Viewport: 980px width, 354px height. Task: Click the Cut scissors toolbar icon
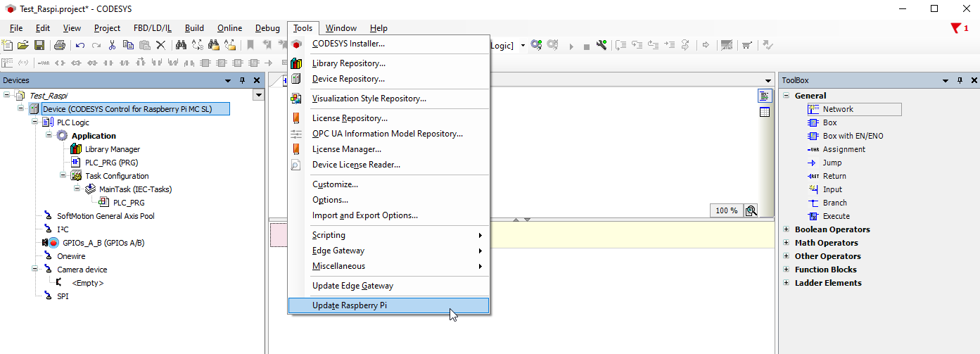(112, 45)
